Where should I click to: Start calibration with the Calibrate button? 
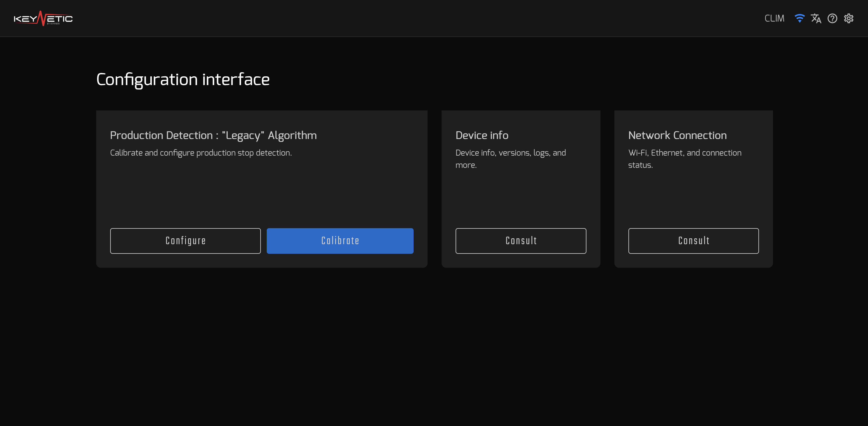point(340,241)
